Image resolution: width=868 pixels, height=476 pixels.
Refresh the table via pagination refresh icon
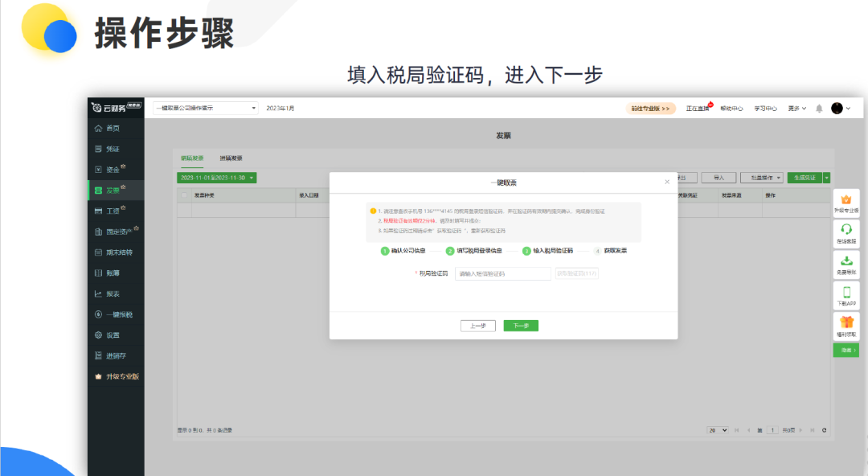[x=825, y=430]
